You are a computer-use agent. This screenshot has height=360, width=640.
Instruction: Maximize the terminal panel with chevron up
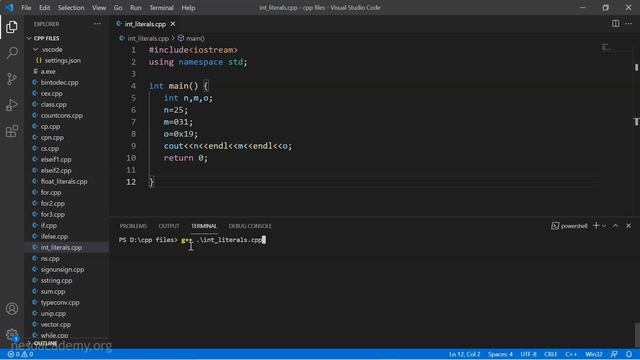(615, 226)
